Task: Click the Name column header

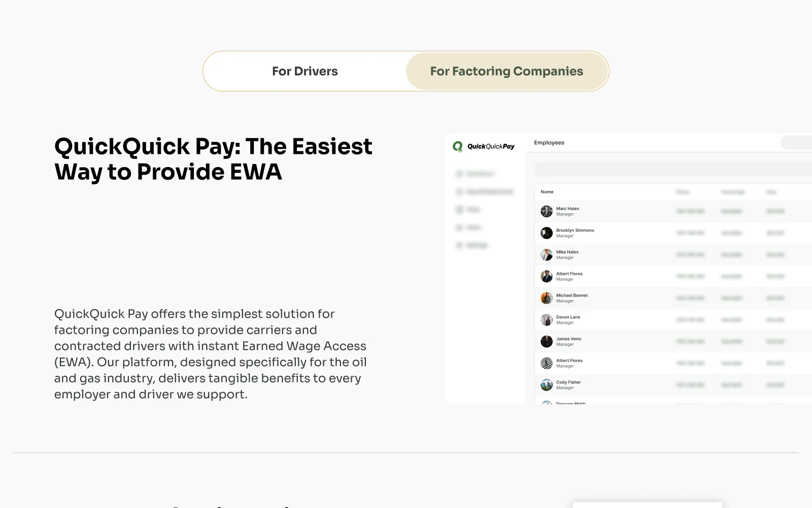Action: (547, 192)
